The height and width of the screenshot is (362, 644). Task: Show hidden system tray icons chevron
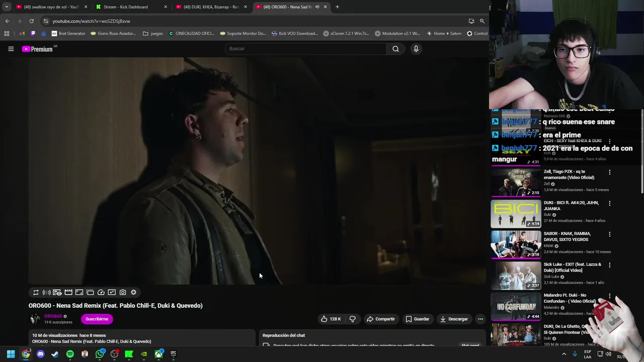pos(564,354)
